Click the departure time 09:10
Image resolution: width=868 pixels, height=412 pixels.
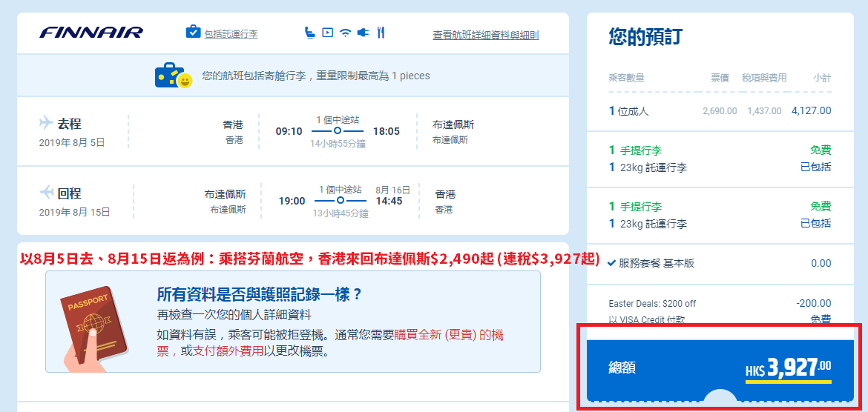tap(289, 131)
